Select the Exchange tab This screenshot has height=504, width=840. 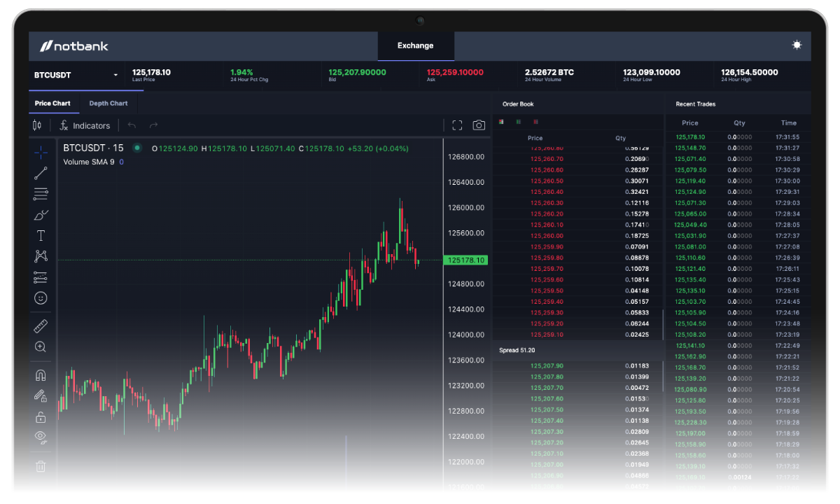416,45
